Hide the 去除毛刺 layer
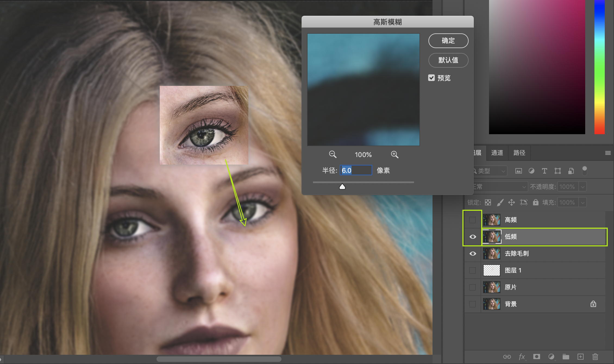The height and width of the screenshot is (364, 614). [473, 253]
